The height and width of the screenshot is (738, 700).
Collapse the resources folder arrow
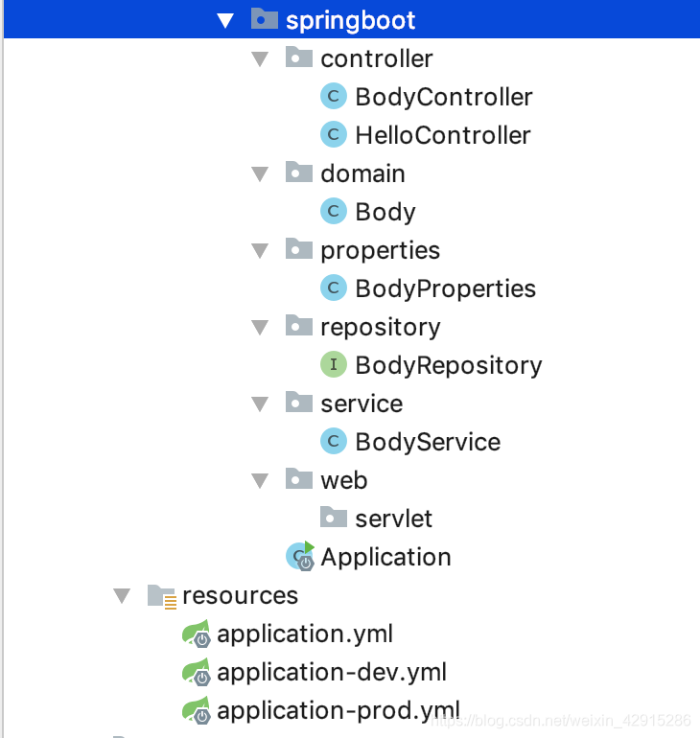122,596
